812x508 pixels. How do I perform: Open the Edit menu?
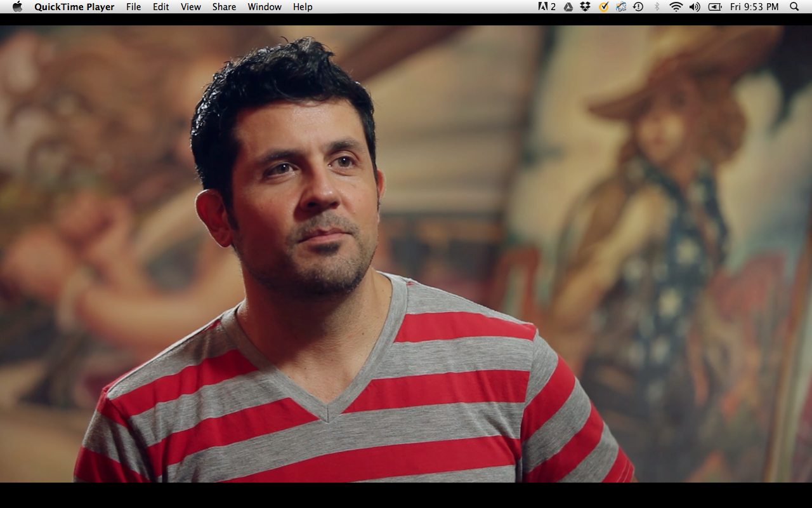[x=160, y=7]
